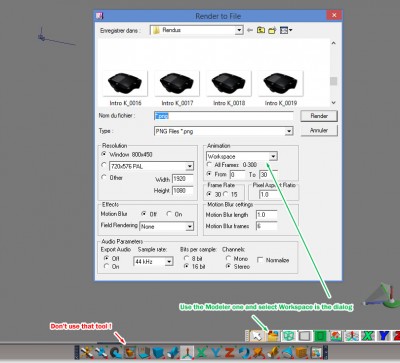Select the light blue curved arrow after Z icon

point(244,352)
